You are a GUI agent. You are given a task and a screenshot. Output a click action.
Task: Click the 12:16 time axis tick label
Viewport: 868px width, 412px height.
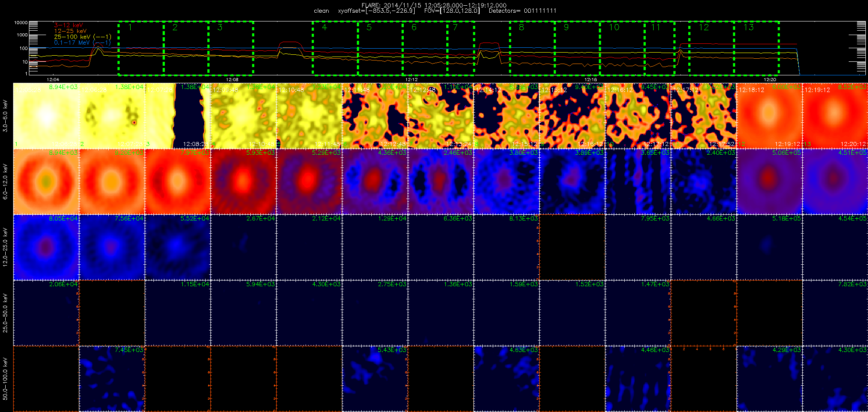(x=591, y=79)
